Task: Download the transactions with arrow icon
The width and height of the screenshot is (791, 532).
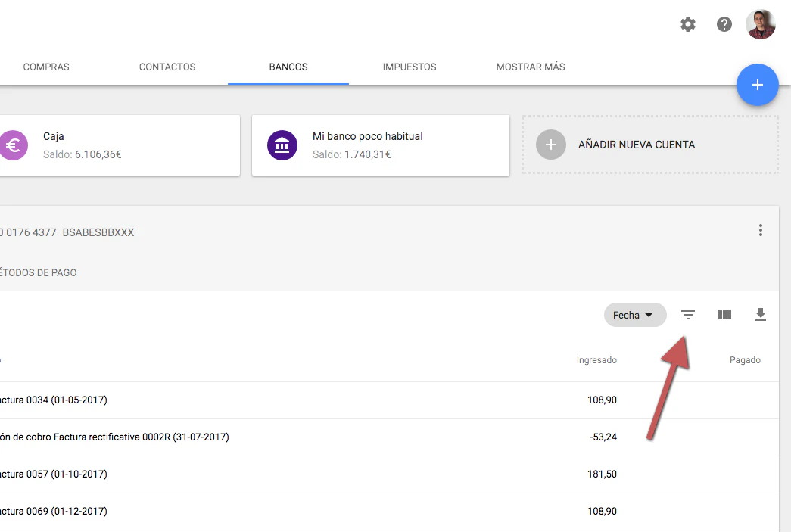Action: click(761, 315)
